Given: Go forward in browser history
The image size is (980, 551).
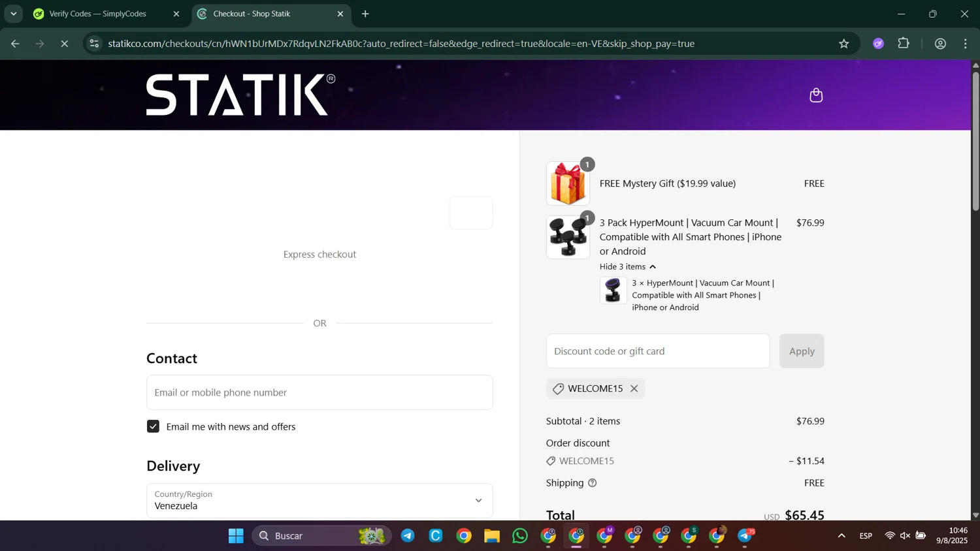Looking at the screenshot, I should tap(40, 44).
